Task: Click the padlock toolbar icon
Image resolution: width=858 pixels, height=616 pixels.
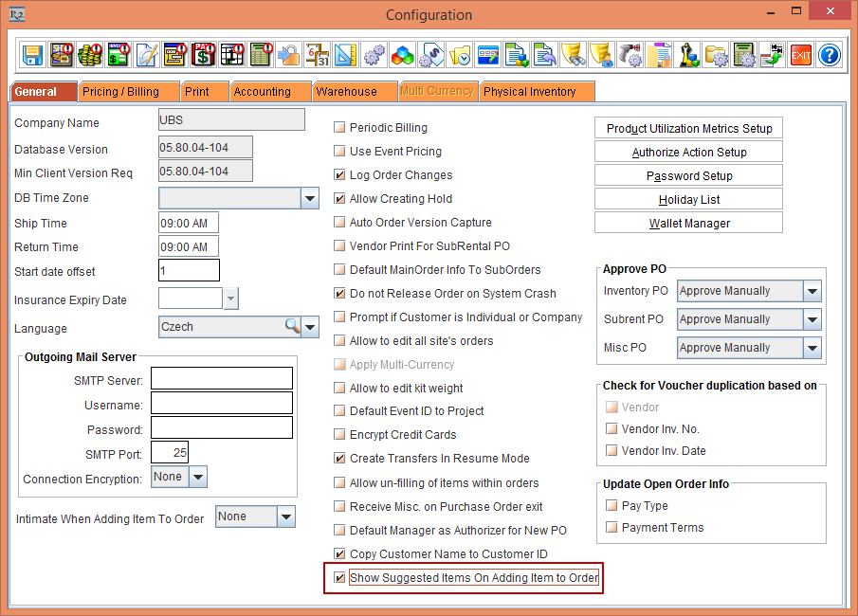Action: (x=289, y=54)
